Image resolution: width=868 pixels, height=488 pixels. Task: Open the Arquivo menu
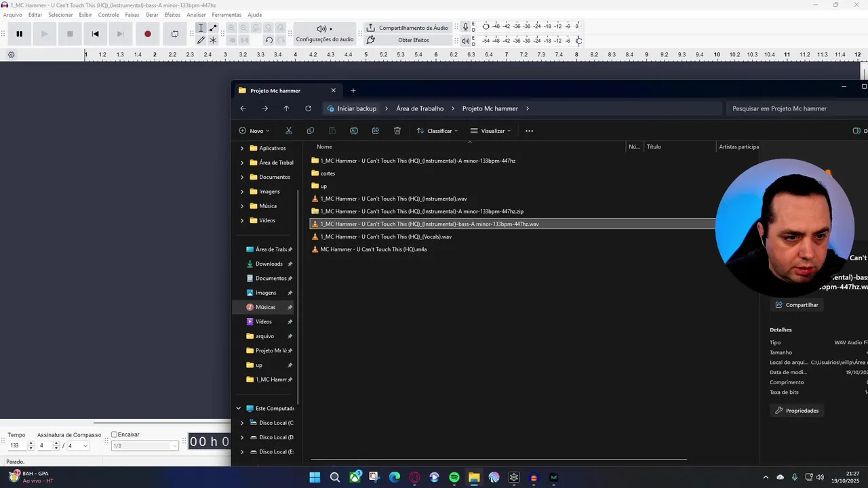tap(13, 15)
